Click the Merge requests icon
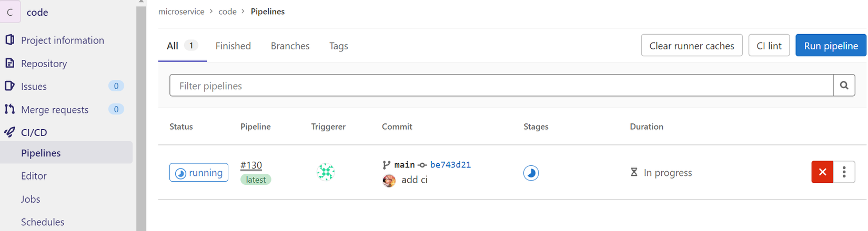868x231 pixels. tap(9, 109)
